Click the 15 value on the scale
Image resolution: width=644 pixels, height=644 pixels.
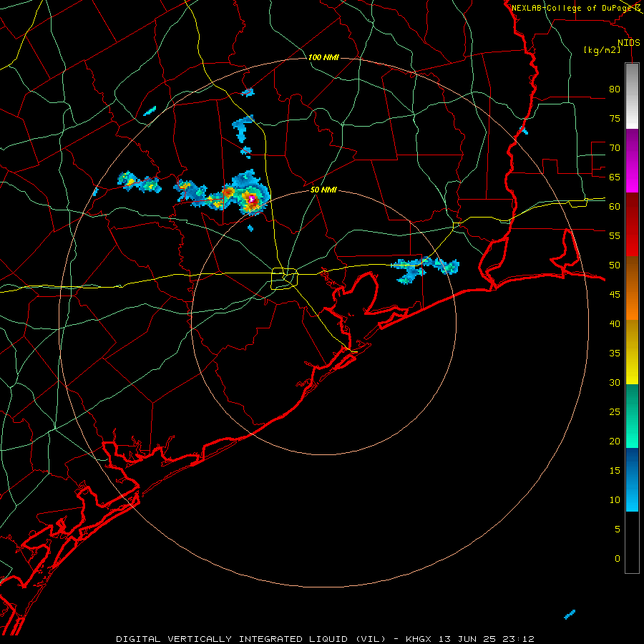[615, 470]
